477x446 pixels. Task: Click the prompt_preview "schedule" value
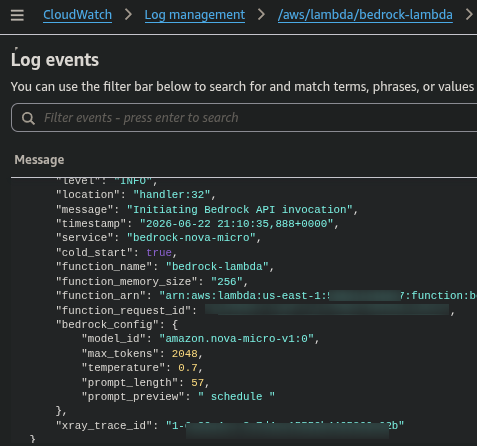coord(236,396)
